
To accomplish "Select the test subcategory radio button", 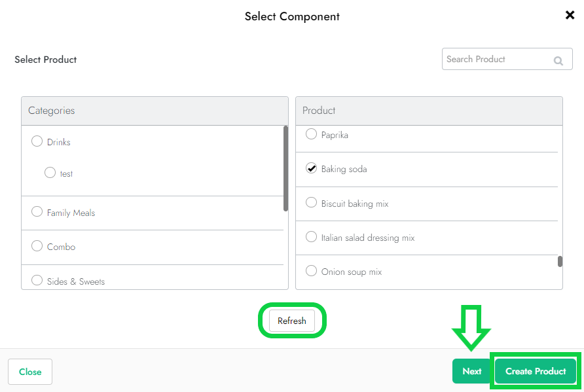I will 50,173.
